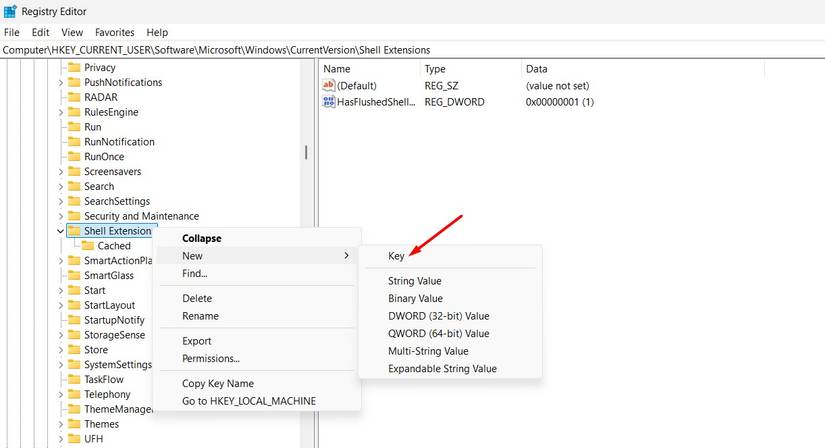Screen dimensions: 825x448
Task: Click Rename in the context menu
Action: pos(257,316)
